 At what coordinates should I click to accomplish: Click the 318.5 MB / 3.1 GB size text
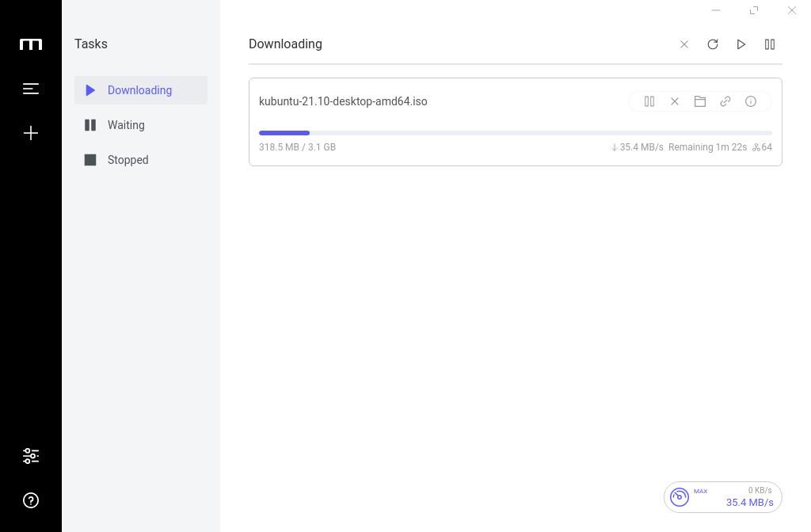coord(298,146)
